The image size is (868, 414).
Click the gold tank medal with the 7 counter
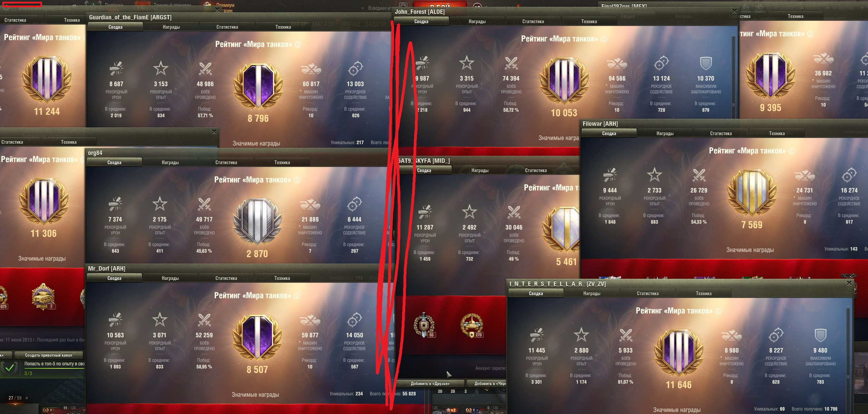click(x=43, y=296)
